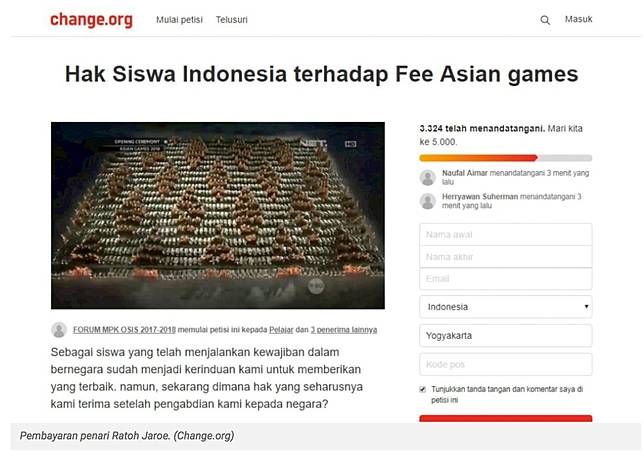Image resolution: width=644 pixels, height=452 pixels.
Task: Toggle the 'Tunjukkan tanda tangan' checkbox
Action: (423, 389)
